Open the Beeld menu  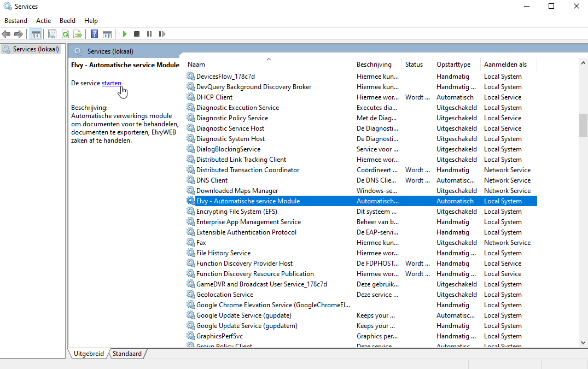pos(67,21)
